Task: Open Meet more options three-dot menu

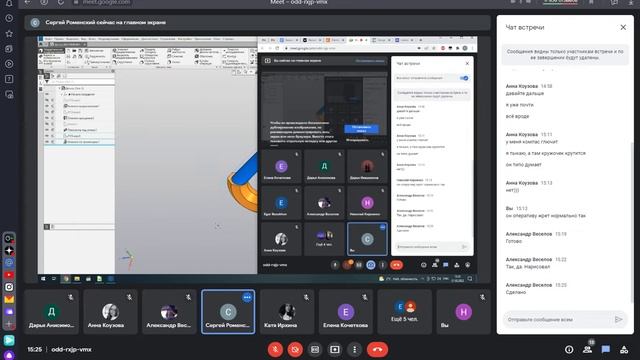Action: tap(354, 349)
